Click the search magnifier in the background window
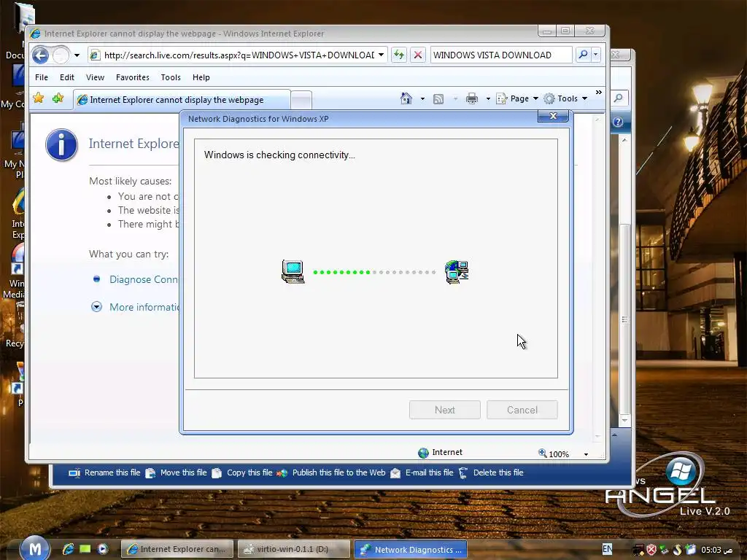This screenshot has height=560, width=747. [x=619, y=98]
